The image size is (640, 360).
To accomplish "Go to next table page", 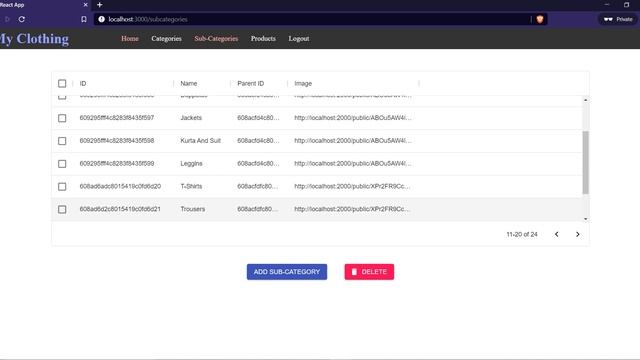I will [578, 234].
